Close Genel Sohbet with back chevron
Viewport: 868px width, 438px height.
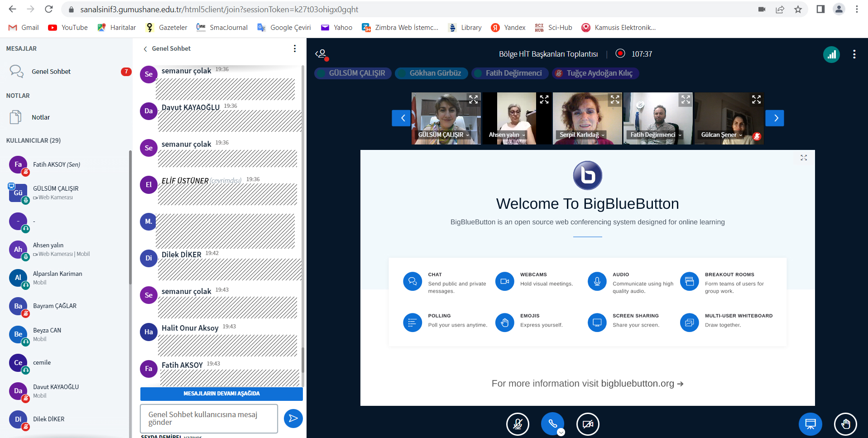tap(145, 49)
